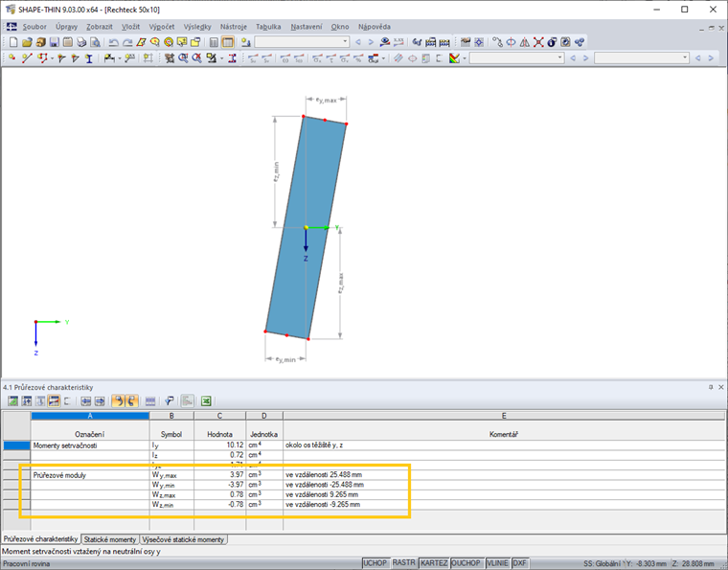
Task: Click the red I-beam view icon
Action: pyautogui.click(x=232, y=58)
